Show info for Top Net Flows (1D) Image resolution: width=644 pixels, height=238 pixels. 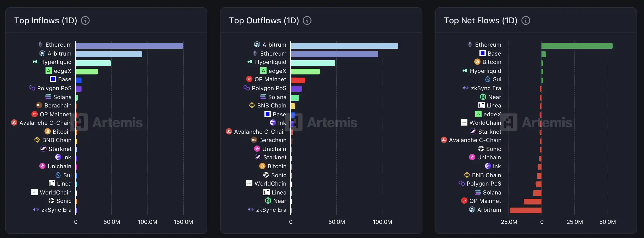tap(526, 20)
